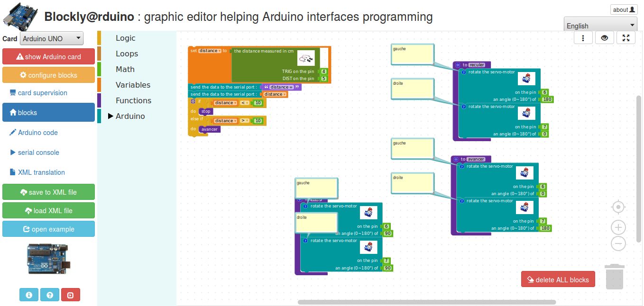Toggle the gear on the reculer function block
Viewport: 644px width, 306px height.
[458, 65]
